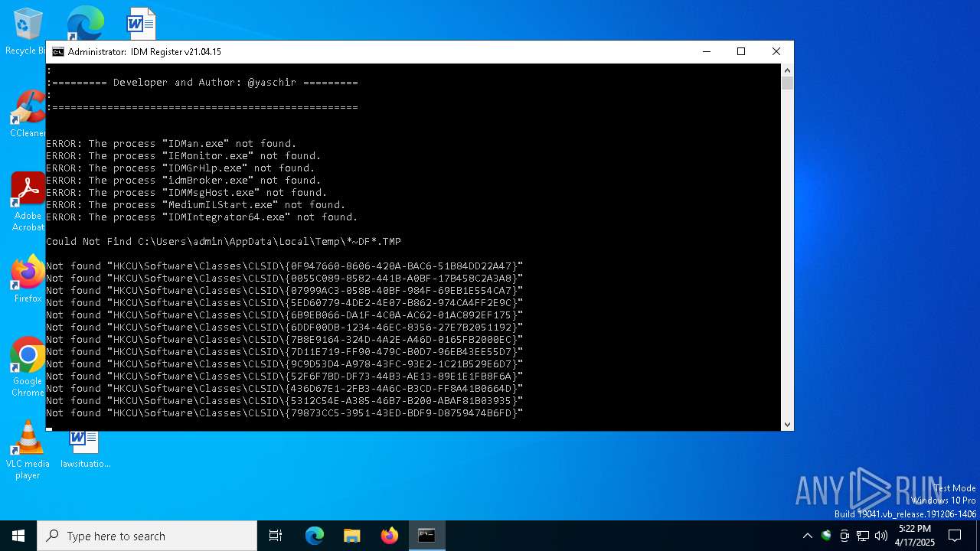The width and height of the screenshot is (980, 551).
Task: Minimize the IDM Register console window
Action: pyautogui.click(x=706, y=52)
